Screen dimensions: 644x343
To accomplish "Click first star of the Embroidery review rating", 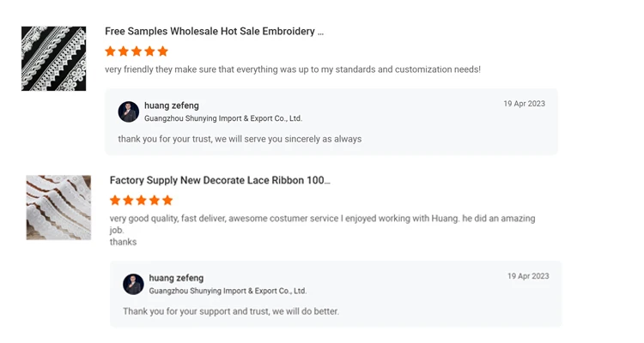I will click(x=110, y=51).
